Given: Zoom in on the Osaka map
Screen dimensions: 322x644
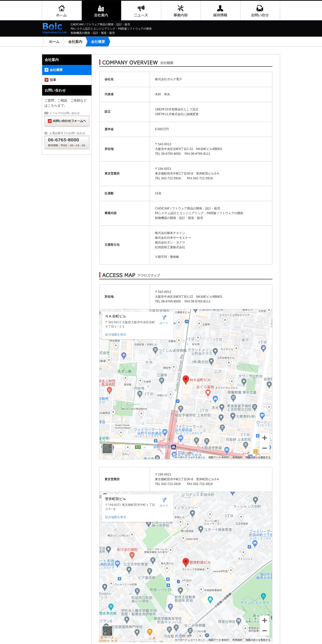Looking at the screenshot, I should (264, 438).
